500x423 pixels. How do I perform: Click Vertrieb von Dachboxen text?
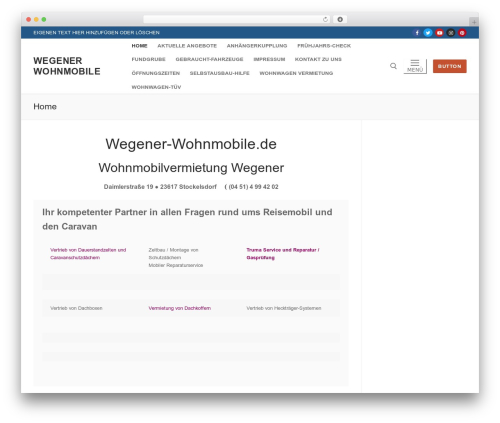76,308
